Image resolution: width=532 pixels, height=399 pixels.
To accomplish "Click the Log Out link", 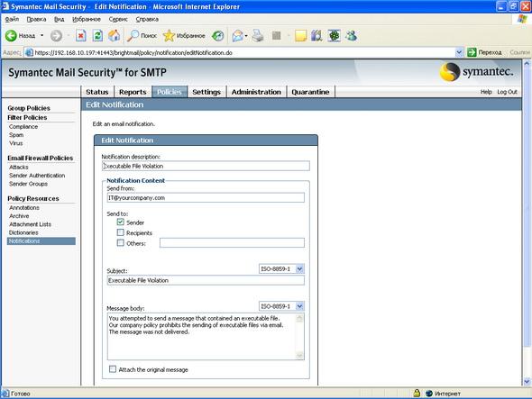I will pos(508,92).
